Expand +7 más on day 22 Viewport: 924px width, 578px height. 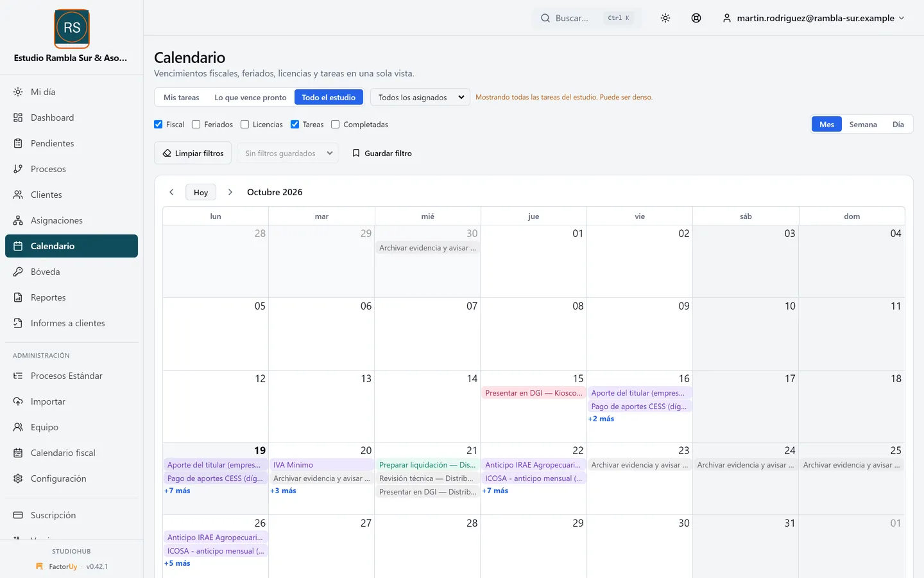495,491
